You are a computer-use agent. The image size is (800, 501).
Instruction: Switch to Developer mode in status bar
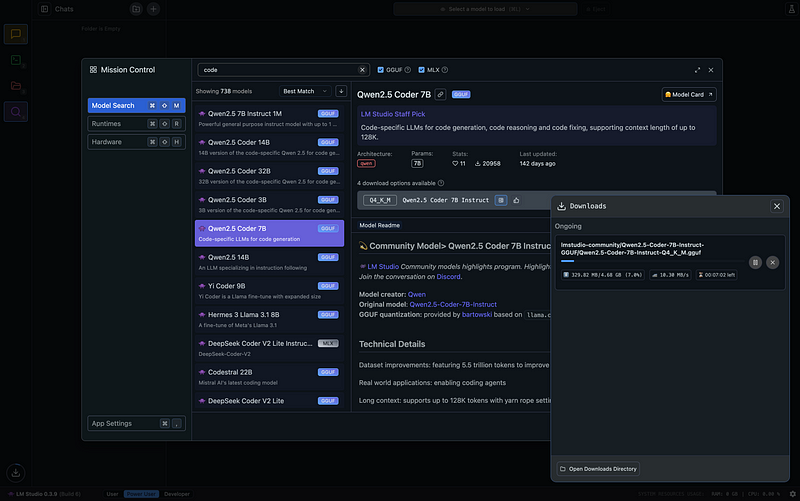(177, 494)
